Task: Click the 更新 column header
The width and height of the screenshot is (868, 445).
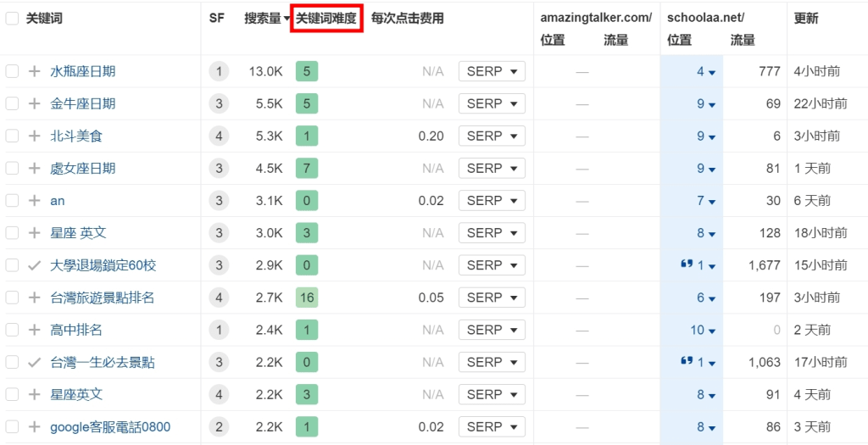Action: click(806, 19)
